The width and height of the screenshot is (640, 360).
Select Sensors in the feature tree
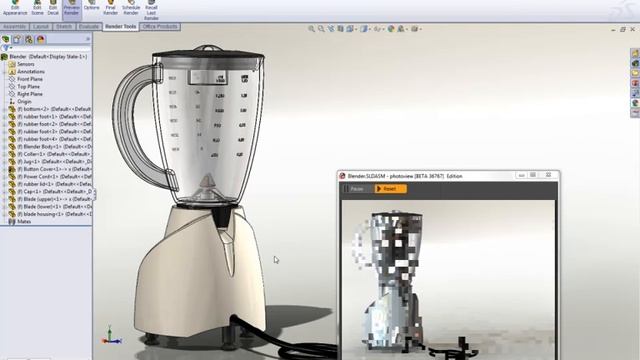26,64
